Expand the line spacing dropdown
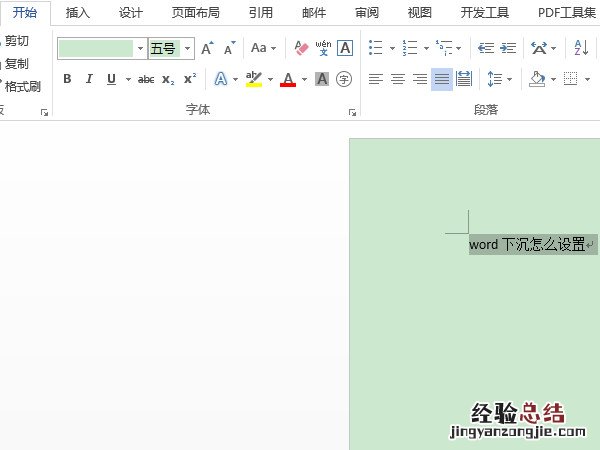 (509, 79)
